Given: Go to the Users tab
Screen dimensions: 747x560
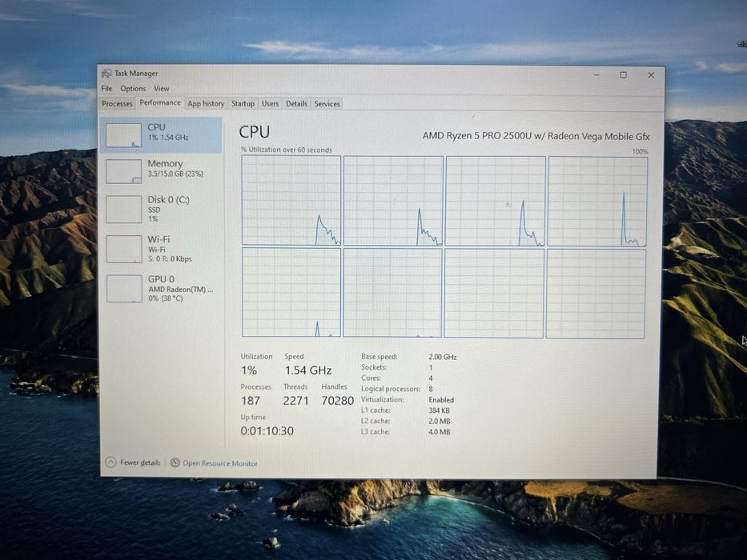Looking at the screenshot, I should [x=270, y=104].
